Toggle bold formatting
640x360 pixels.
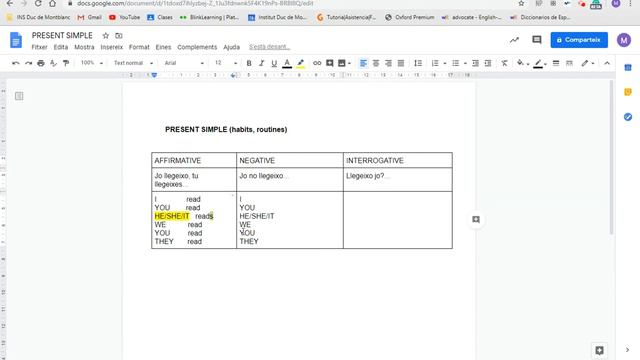(x=249, y=63)
